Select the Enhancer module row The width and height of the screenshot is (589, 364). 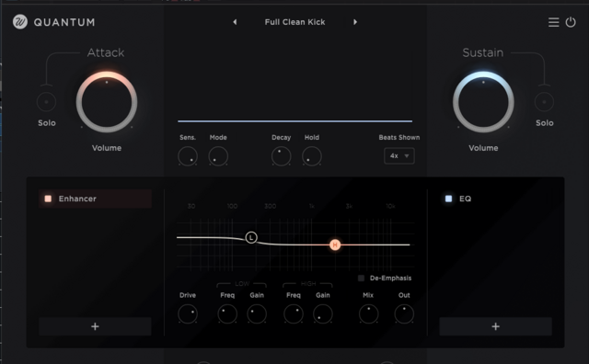95,199
